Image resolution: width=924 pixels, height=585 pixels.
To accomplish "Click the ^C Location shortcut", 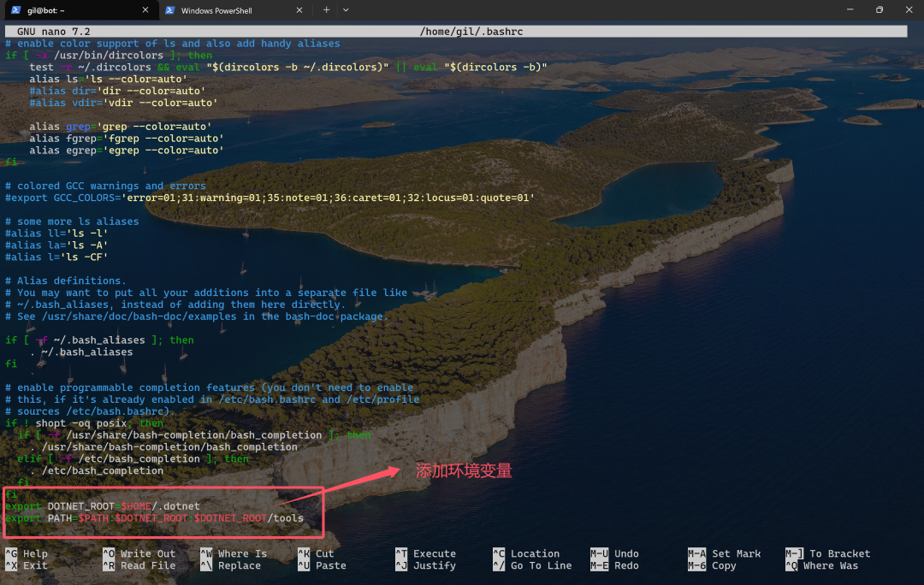I will click(x=526, y=553).
